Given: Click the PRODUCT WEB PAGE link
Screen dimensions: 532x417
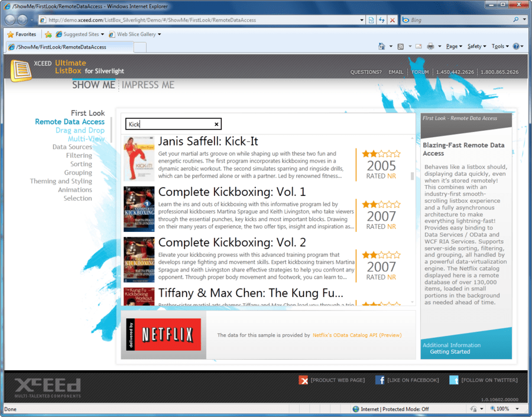Looking at the screenshot, I should click(338, 380).
